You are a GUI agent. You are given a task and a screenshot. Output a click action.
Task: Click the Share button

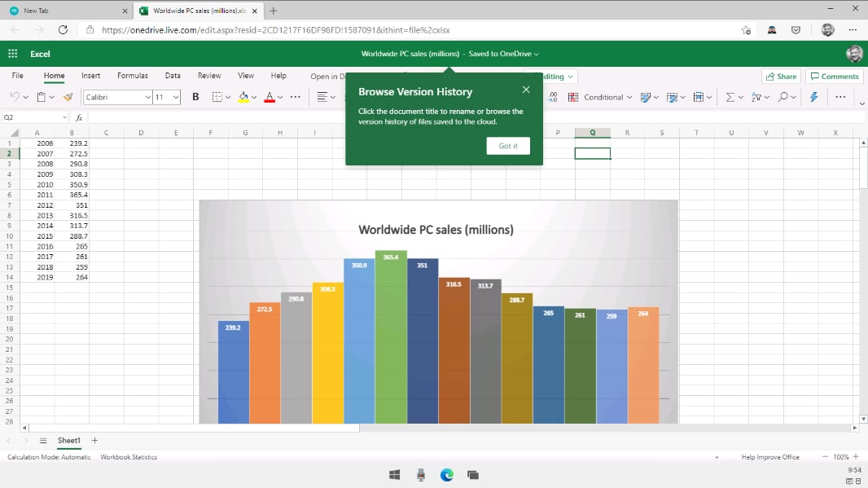click(x=780, y=77)
